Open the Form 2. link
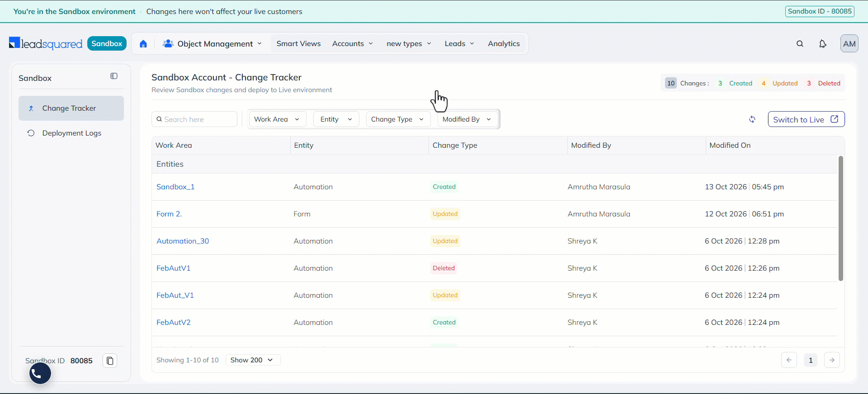 [169, 214]
